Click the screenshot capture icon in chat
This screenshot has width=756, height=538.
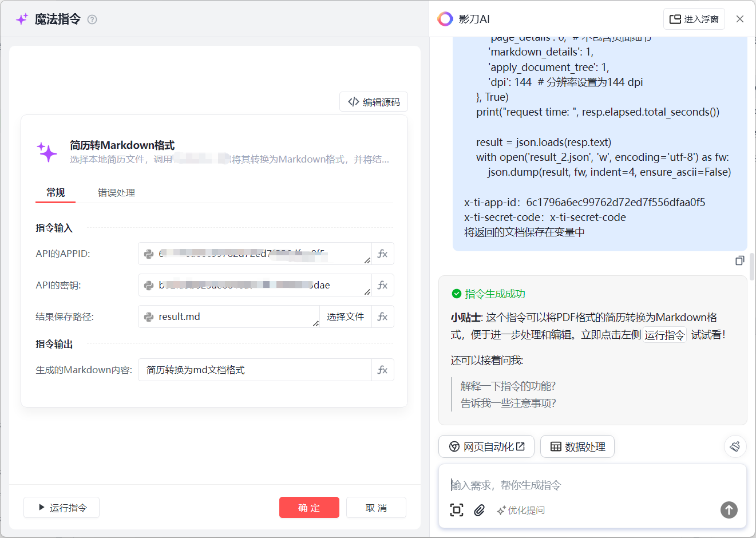[457, 510]
